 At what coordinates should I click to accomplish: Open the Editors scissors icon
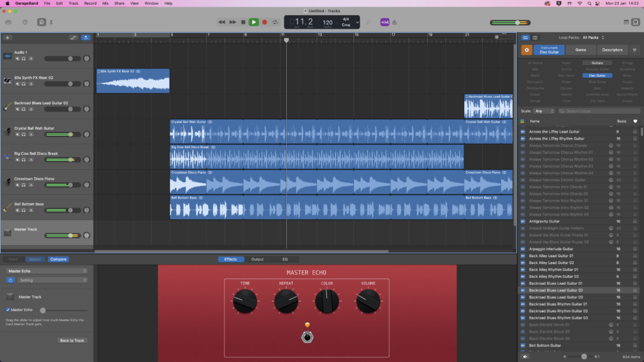click(52, 22)
